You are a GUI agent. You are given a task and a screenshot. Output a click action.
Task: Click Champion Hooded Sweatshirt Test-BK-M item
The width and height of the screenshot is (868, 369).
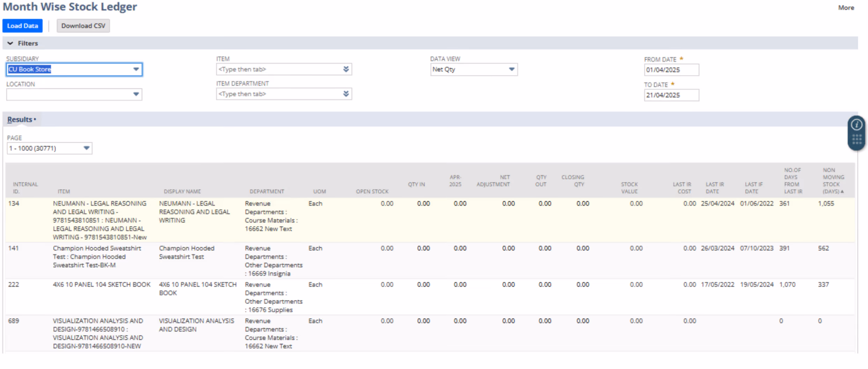click(x=97, y=257)
